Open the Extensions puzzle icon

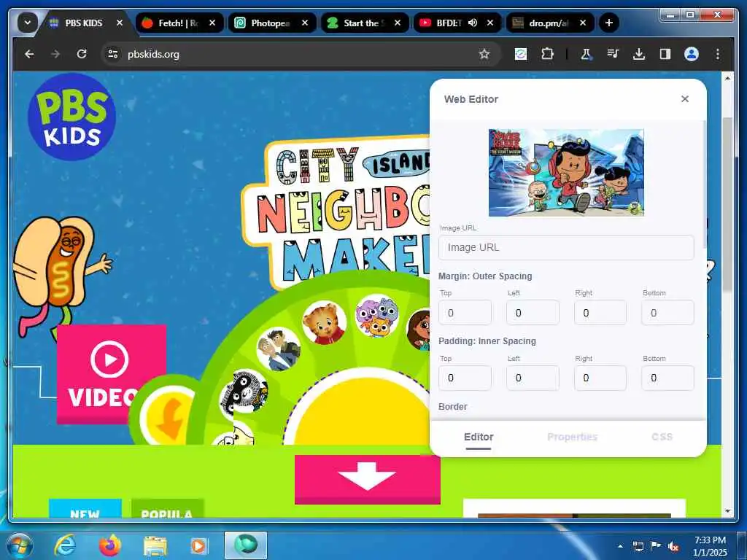coord(547,54)
